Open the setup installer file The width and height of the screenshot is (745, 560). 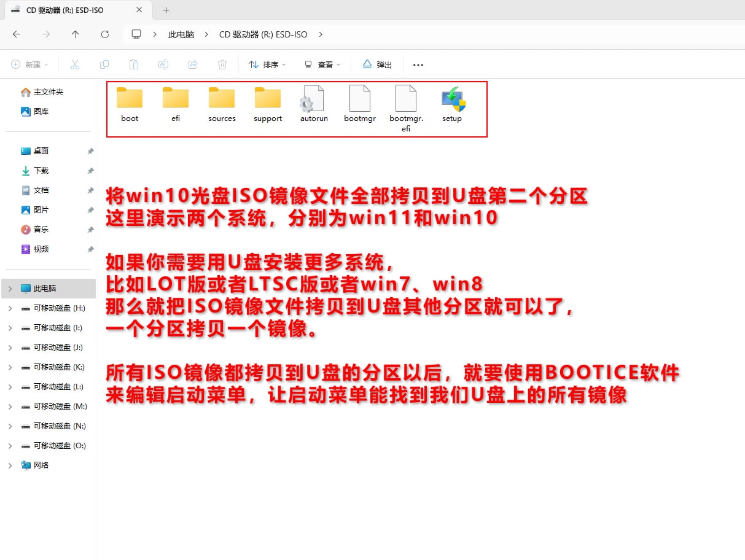453,100
